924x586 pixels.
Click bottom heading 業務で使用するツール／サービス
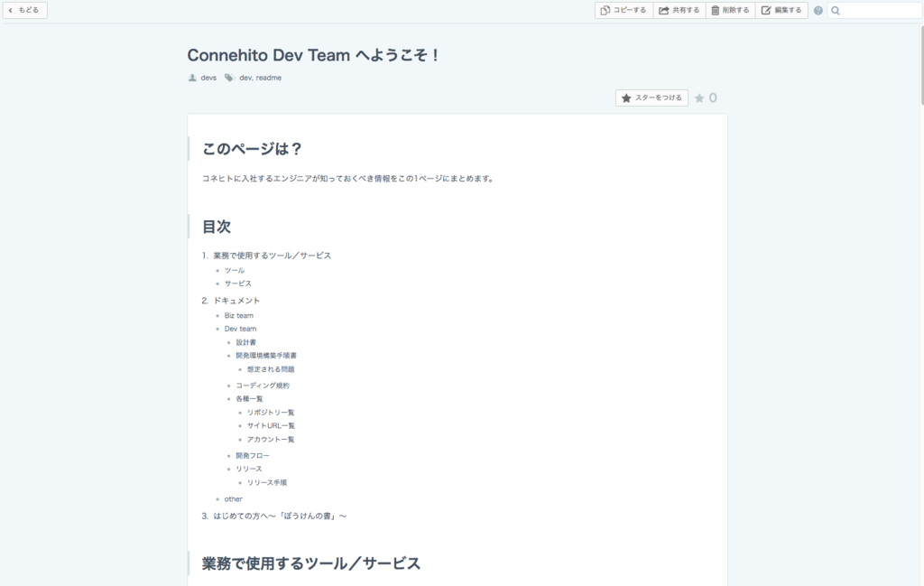click(x=311, y=563)
